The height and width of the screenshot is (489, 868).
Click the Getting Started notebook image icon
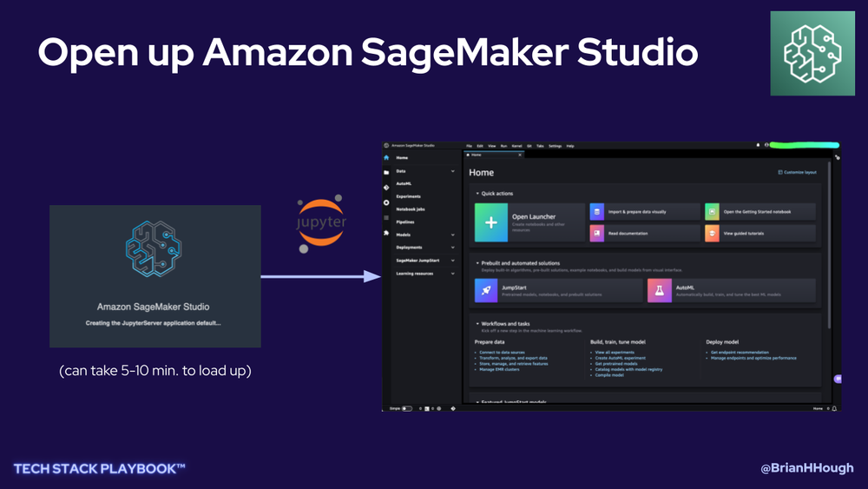click(x=712, y=212)
